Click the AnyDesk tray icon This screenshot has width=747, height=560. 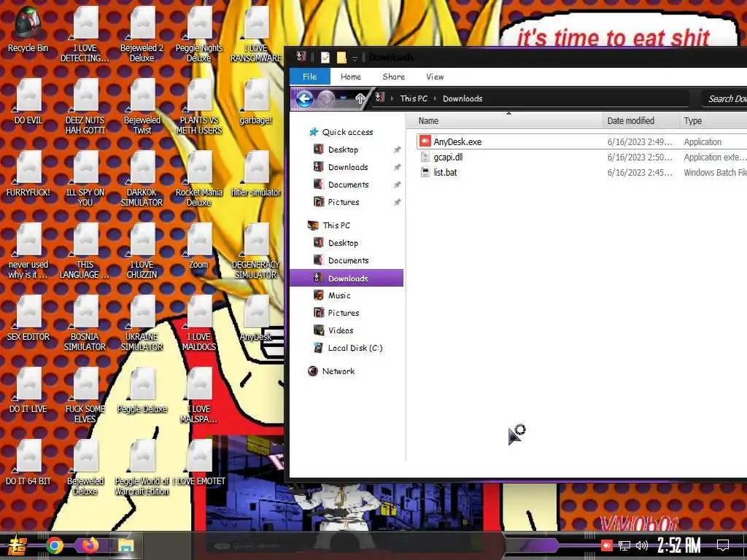coord(606,545)
